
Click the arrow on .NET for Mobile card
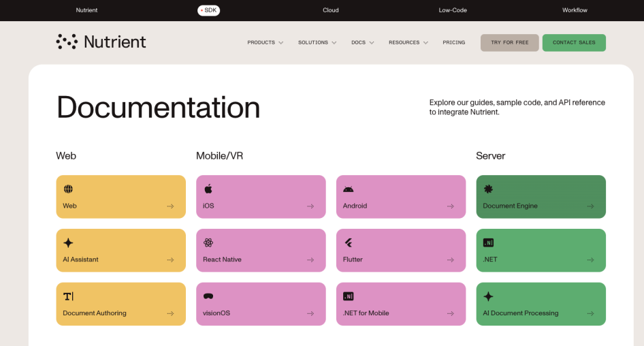[451, 313]
